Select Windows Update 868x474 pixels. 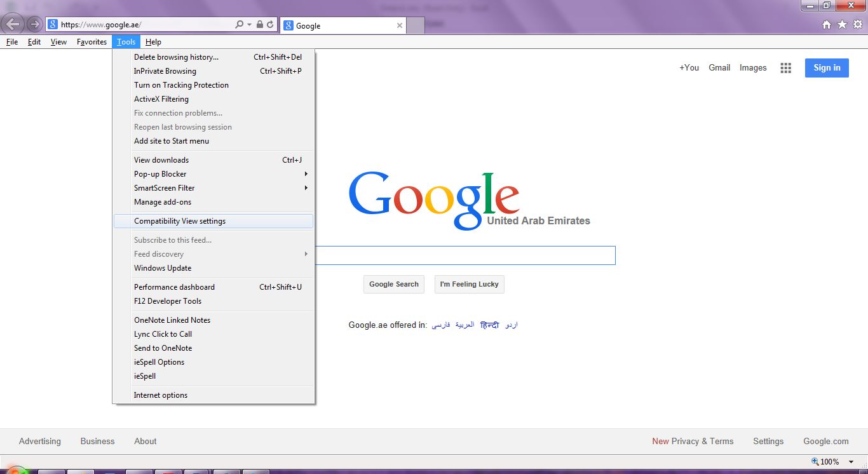(214, 268)
